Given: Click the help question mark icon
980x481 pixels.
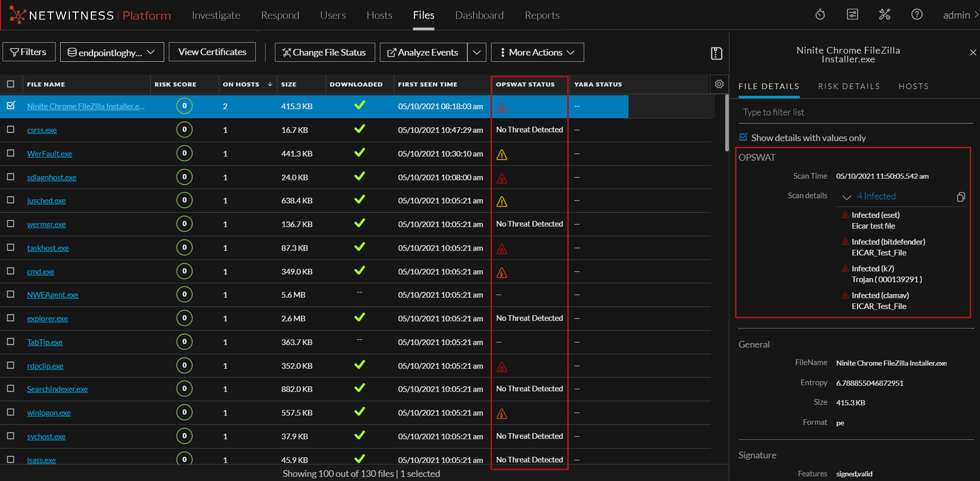Looking at the screenshot, I should click(x=916, y=15).
